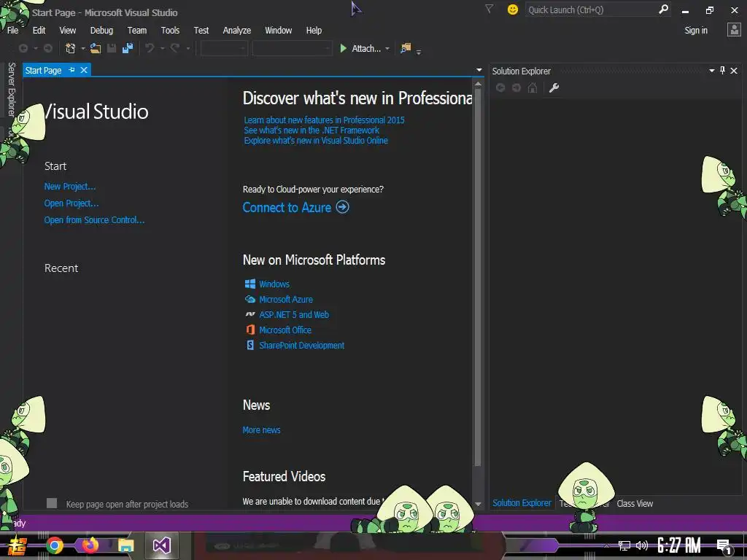The width and height of the screenshot is (747, 560).
Task: Click the Open File toolbar icon
Action: click(x=96, y=48)
